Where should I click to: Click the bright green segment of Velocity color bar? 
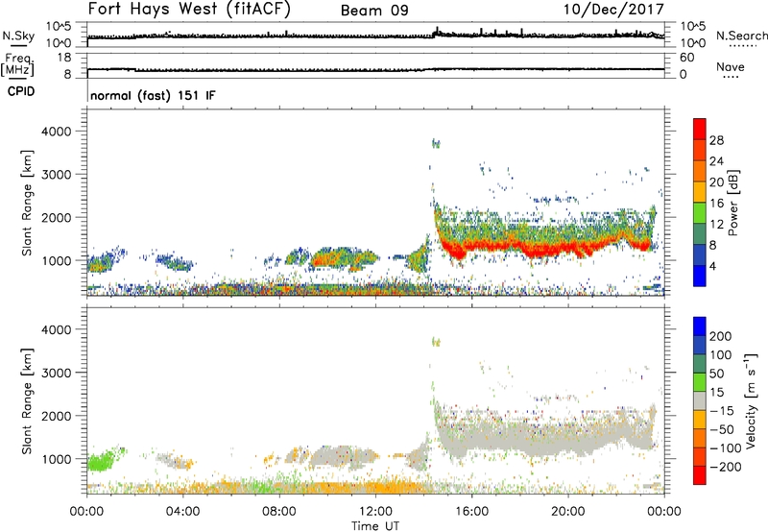click(700, 382)
